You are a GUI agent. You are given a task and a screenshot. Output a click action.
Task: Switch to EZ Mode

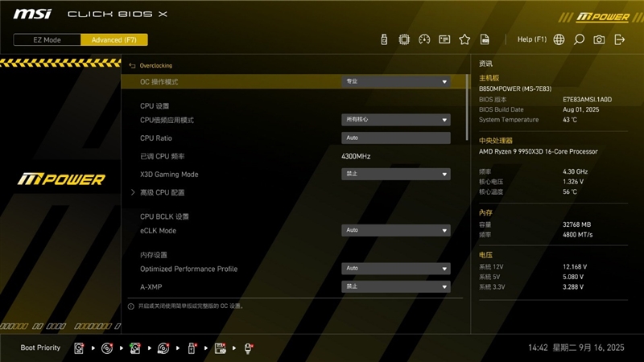click(x=47, y=39)
